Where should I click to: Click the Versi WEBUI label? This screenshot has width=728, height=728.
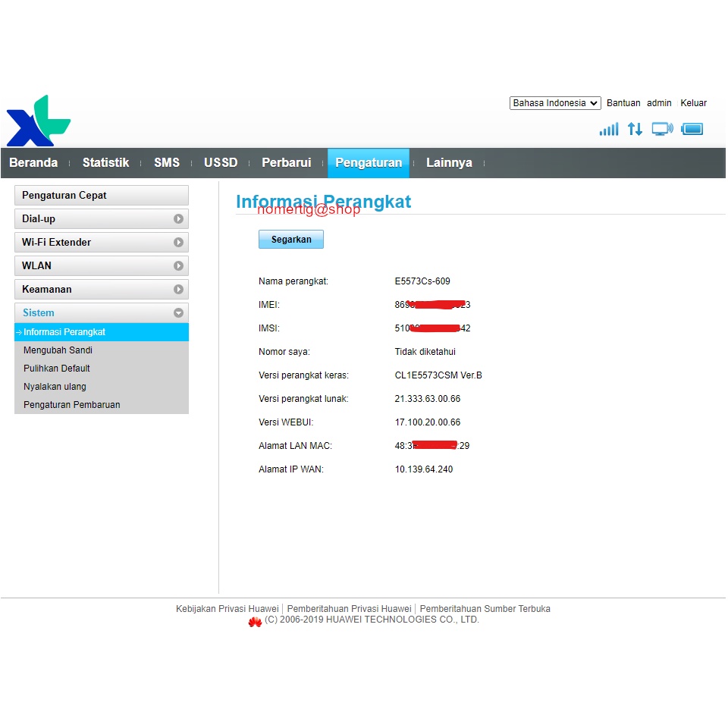tap(286, 422)
